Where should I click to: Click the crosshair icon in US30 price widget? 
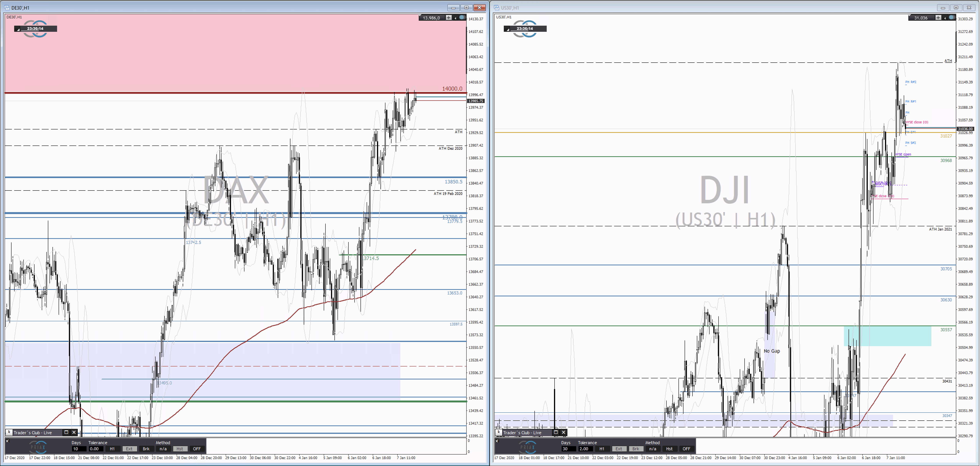939,18
